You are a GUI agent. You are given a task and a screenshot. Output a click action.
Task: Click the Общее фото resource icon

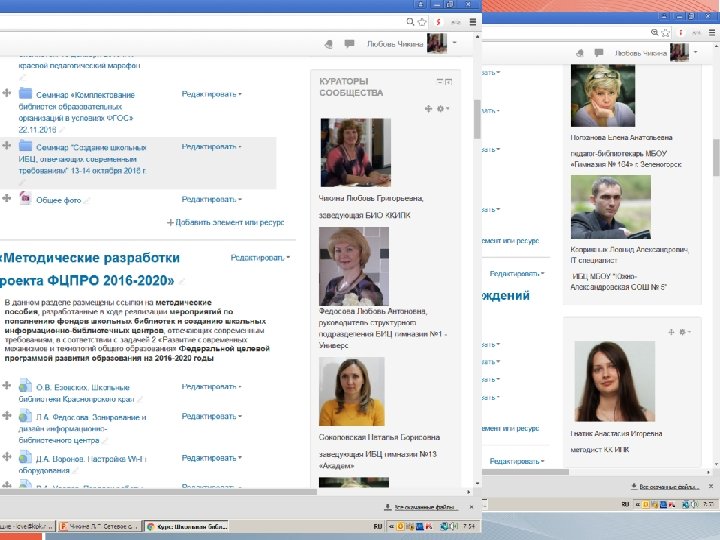click(x=25, y=198)
